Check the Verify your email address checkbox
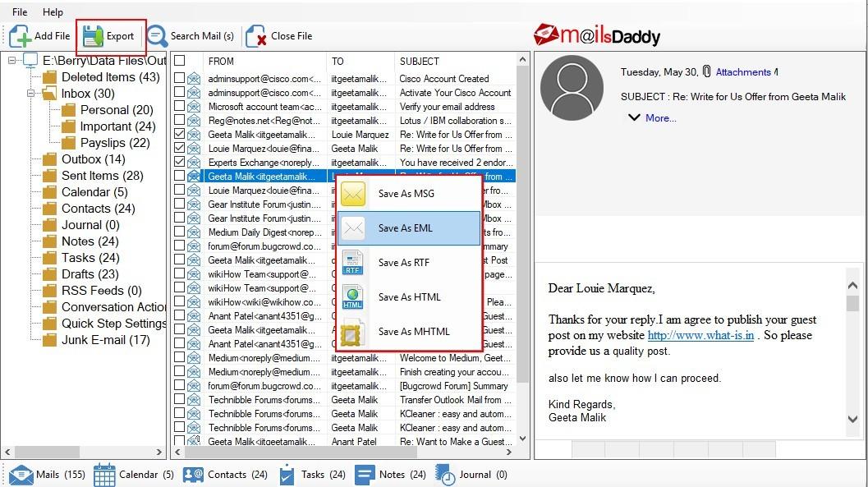Image resolution: width=868 pixels, height=487 pixels. (179, 105)
